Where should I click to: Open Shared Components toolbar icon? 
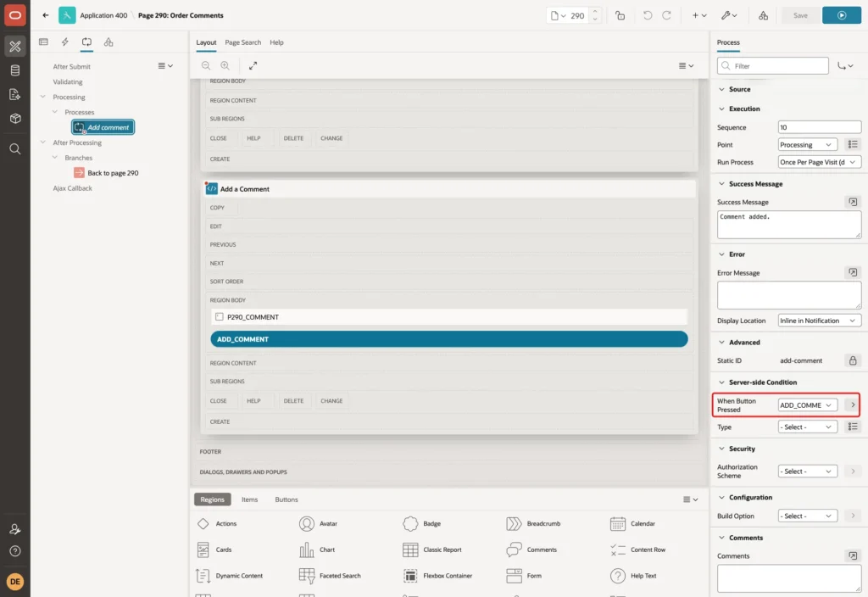pos(763,15)
